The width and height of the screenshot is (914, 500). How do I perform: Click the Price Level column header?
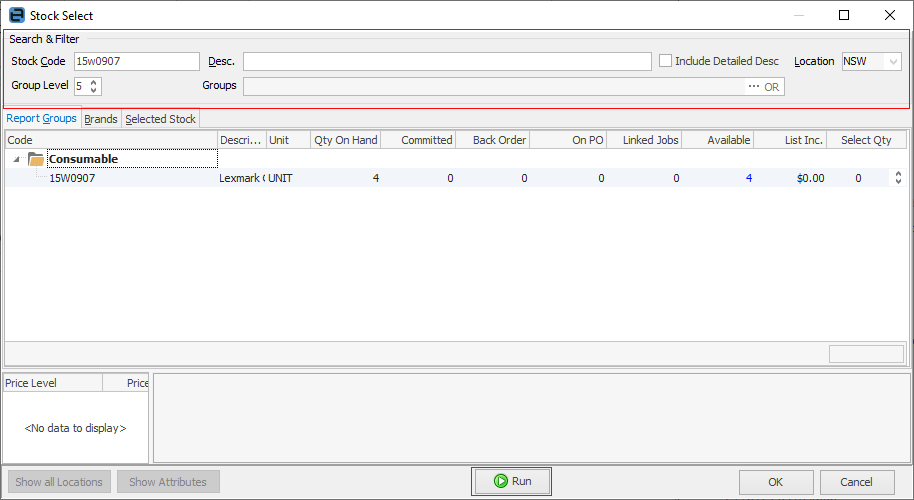(x=53, y=383)
